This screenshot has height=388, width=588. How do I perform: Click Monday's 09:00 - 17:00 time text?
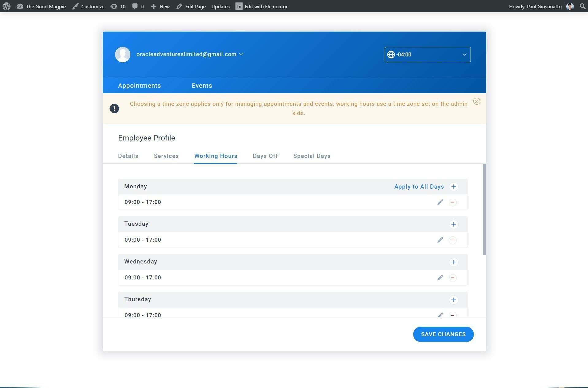[x=143, y=202]
